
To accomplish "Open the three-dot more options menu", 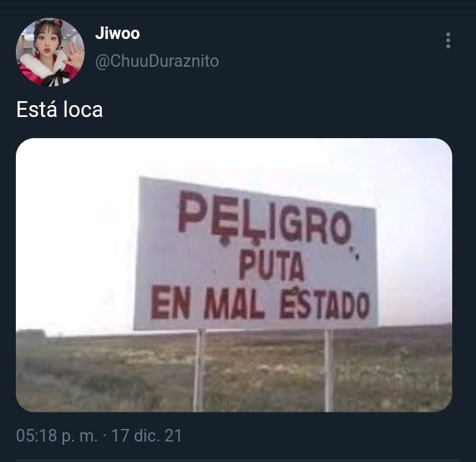I will (x=448, y=40).
